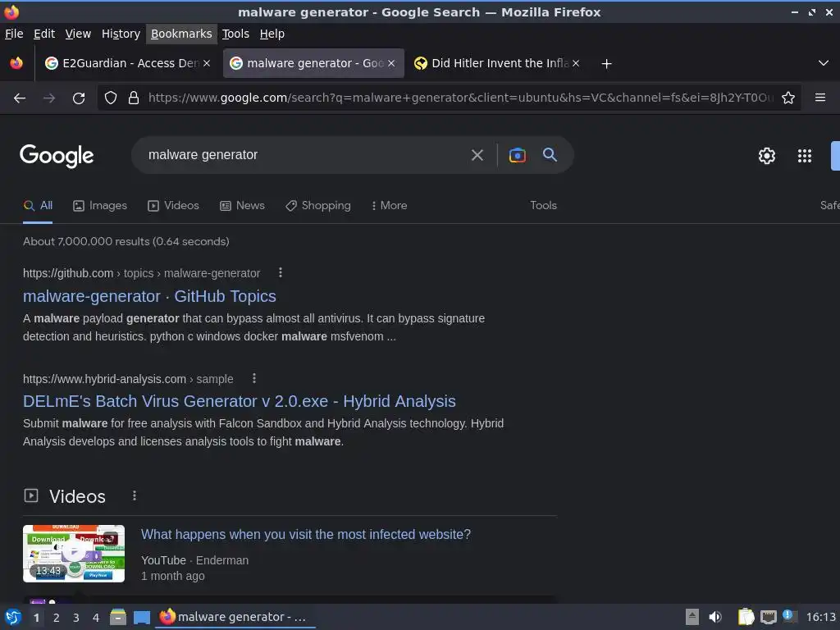Image resolution: width=840 pixels, height=630 pixels.
Task: Open the View menu
Action: (x=78, y=34)
